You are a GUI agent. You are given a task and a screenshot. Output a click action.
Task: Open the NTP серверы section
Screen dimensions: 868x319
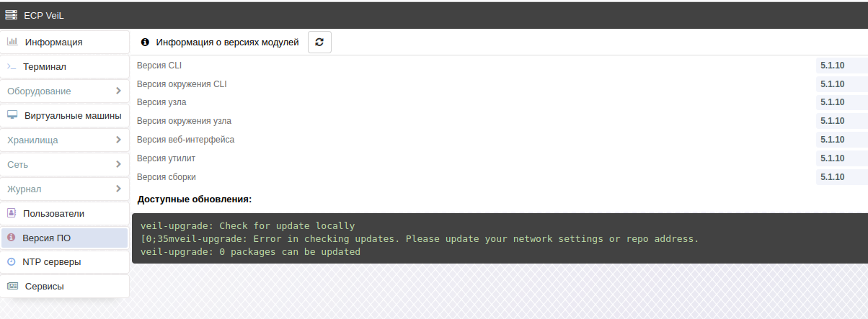tap(65, 262)
